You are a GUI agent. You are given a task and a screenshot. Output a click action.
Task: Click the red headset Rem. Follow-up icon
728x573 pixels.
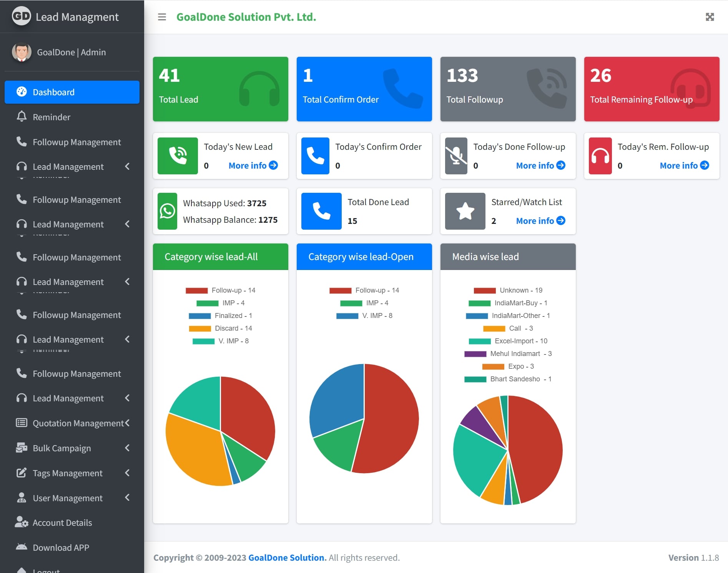tap(600, 156)
